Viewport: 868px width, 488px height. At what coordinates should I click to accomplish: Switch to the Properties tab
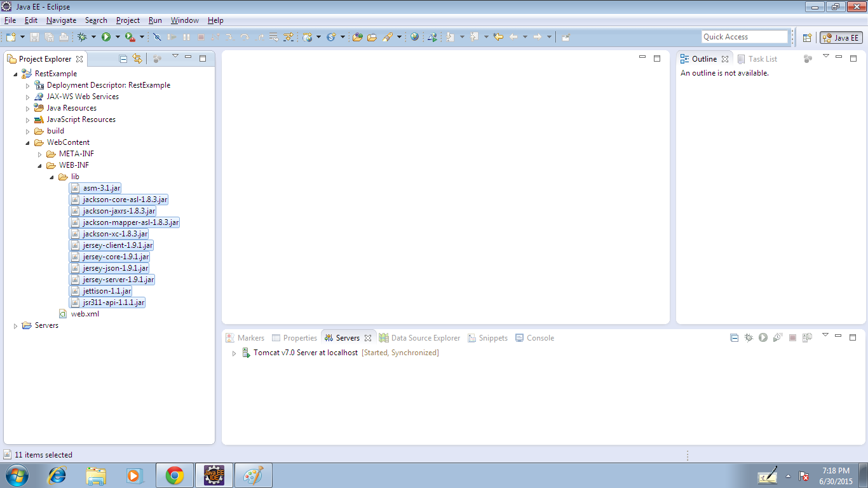(294, 338)
